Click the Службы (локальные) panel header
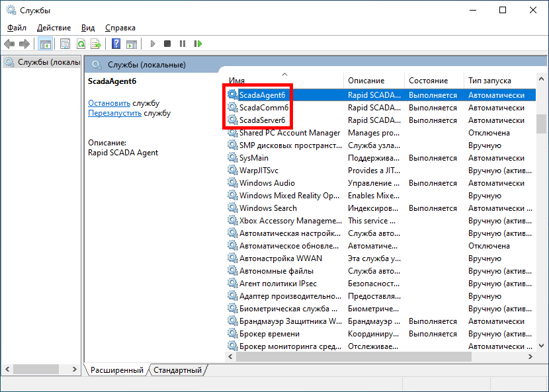Screen dimensions: 549x392 147,65
